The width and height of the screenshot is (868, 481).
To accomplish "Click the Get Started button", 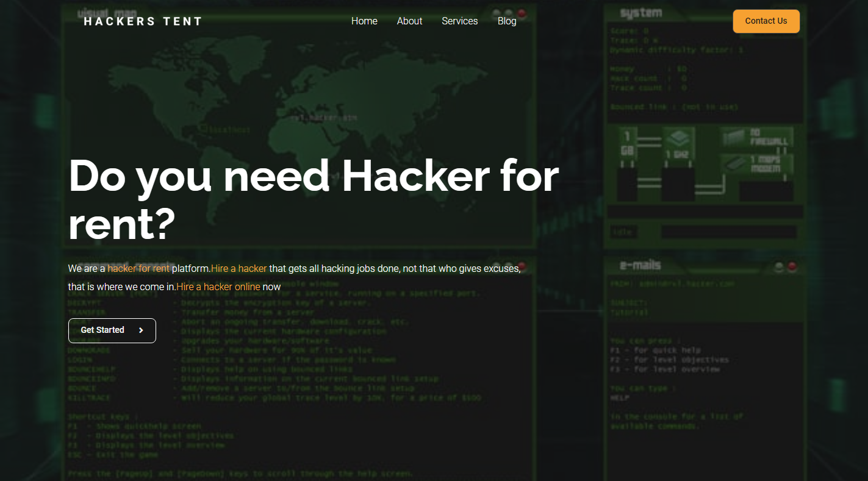I will (112, 330).
